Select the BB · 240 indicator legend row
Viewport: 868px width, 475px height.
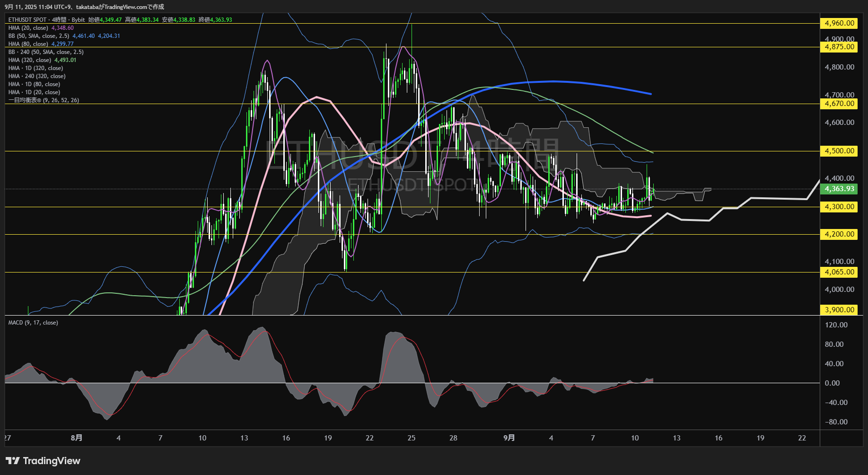coord(46,52)
